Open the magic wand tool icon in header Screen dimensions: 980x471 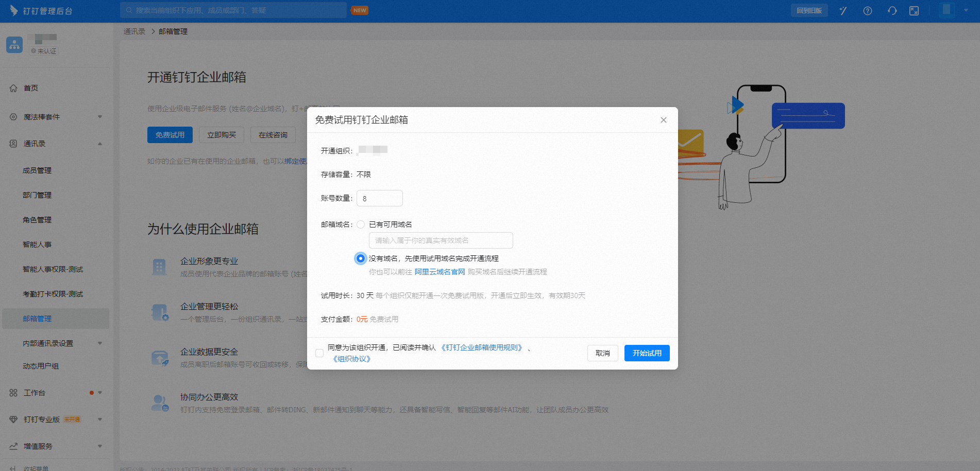843,11
